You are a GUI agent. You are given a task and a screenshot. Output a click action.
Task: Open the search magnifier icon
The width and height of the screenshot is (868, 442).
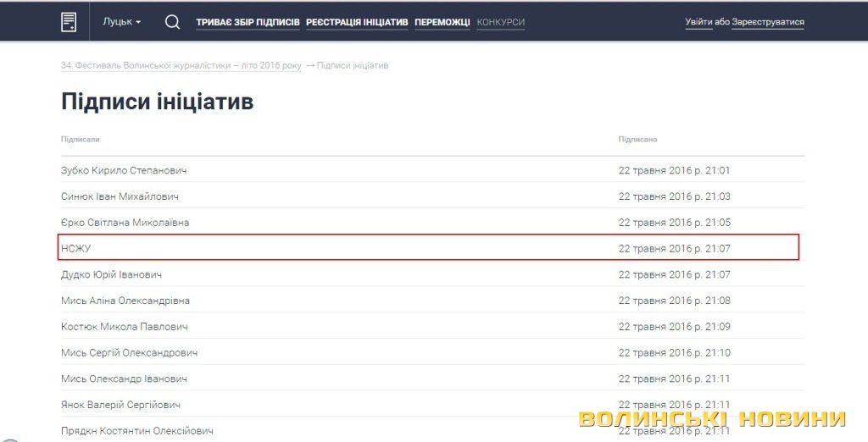(172, 22)
